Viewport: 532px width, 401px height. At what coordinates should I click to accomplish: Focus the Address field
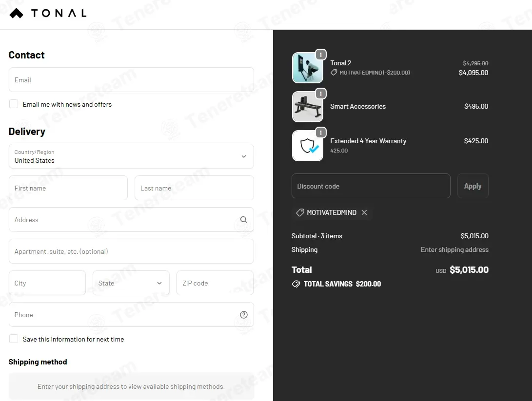(x=131, y=220)
